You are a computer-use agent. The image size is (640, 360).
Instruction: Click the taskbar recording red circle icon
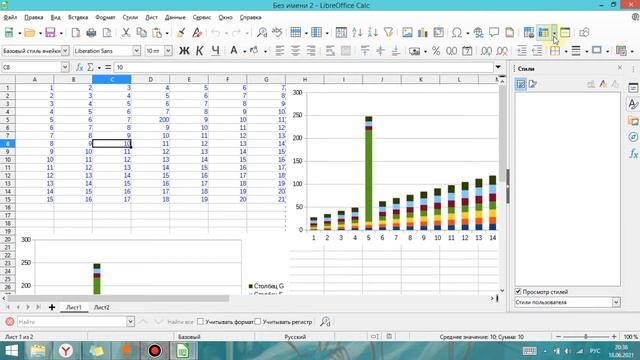155,351
